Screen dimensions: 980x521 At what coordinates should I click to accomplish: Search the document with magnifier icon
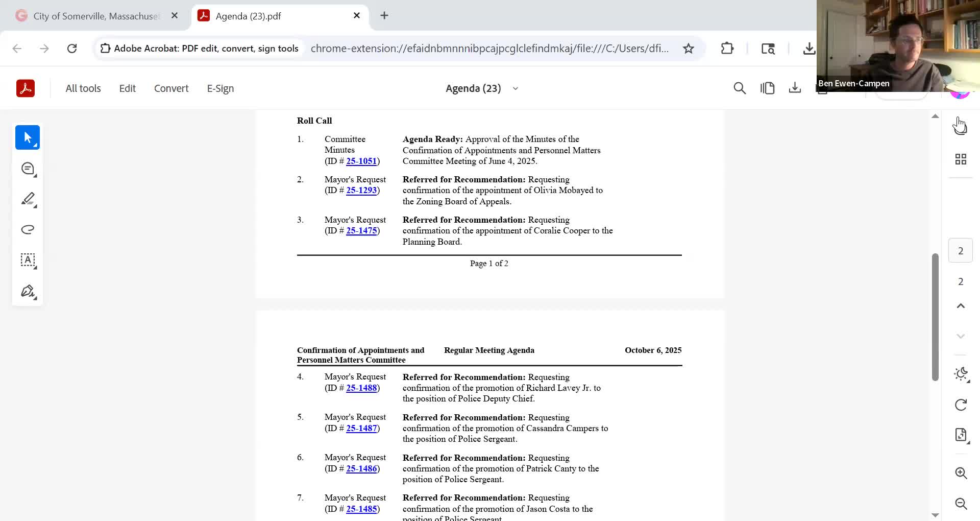740,88
